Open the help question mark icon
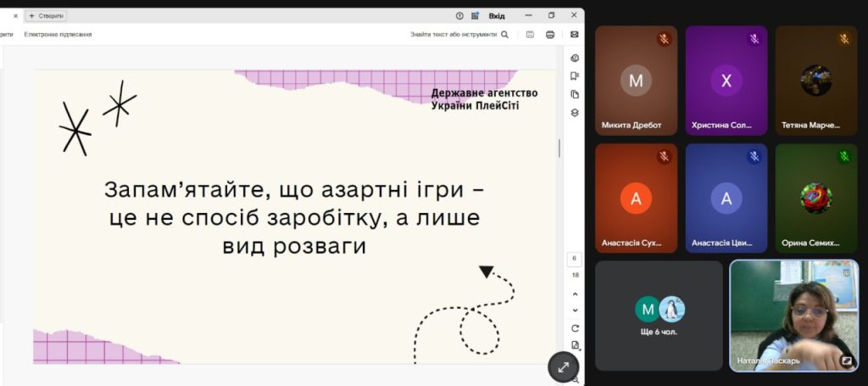Image resolution: width=868 pixels, height=386 pixels. [459, 15]
